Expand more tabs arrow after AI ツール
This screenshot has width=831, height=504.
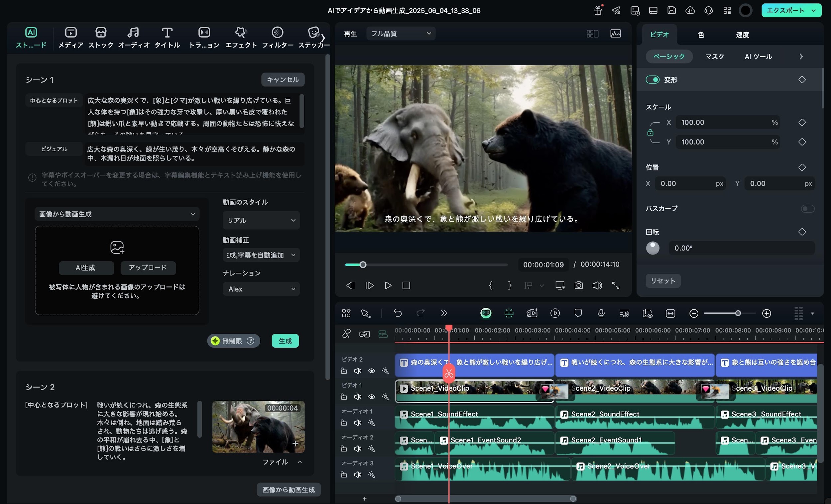point(801,56)
